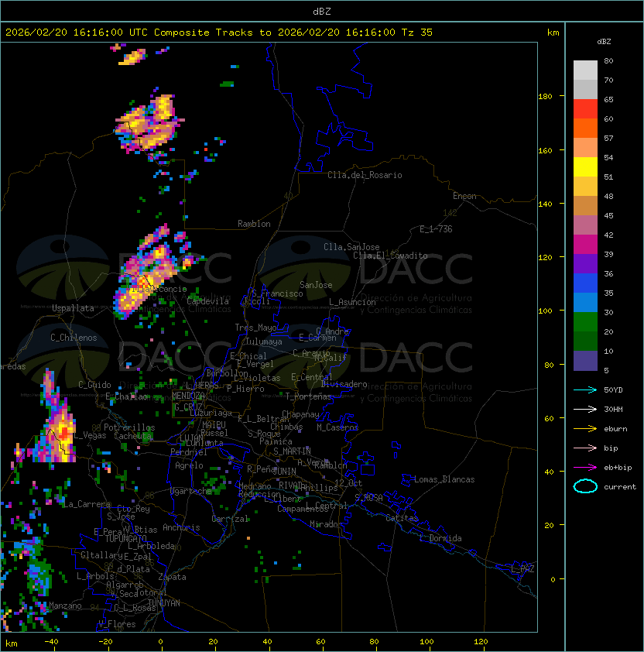
Task: Click the 'Carrizal' map label
Action: (230, 519)
